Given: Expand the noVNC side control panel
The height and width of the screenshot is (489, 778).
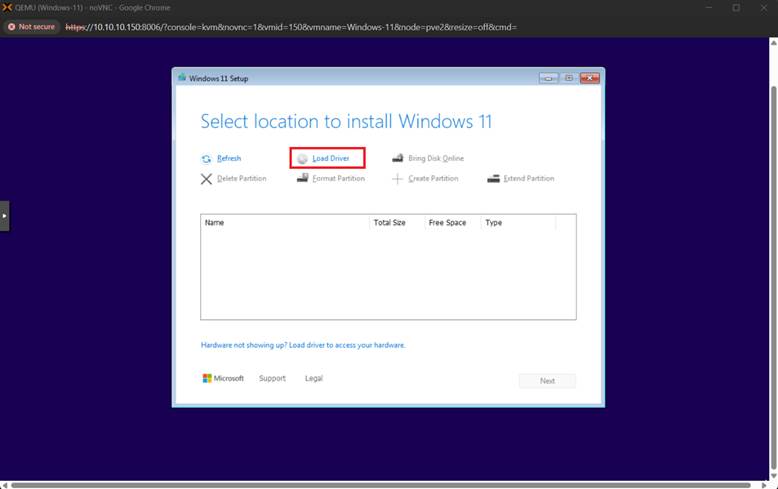Looking at the screenshot, I should (x=4, y=215).
